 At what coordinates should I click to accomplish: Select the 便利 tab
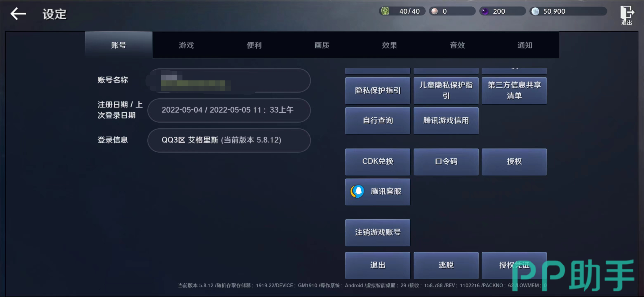pos(254,45)
